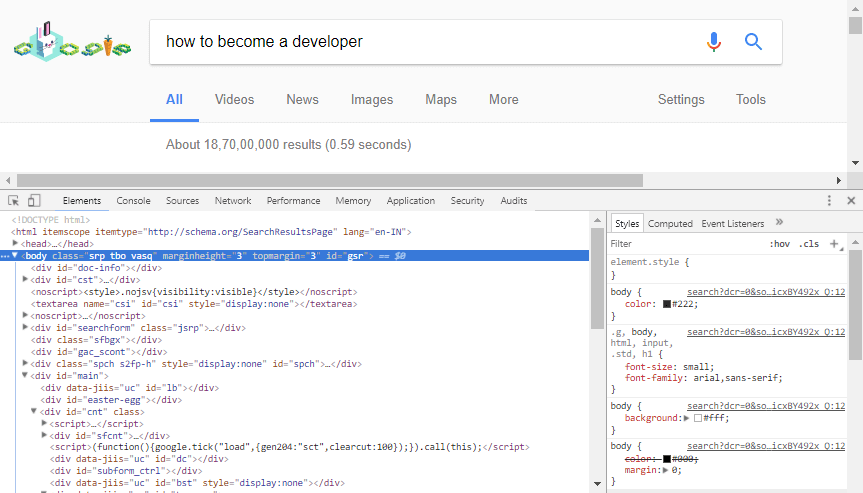
Task: Open the Security panel
Action: pos(467,201)
